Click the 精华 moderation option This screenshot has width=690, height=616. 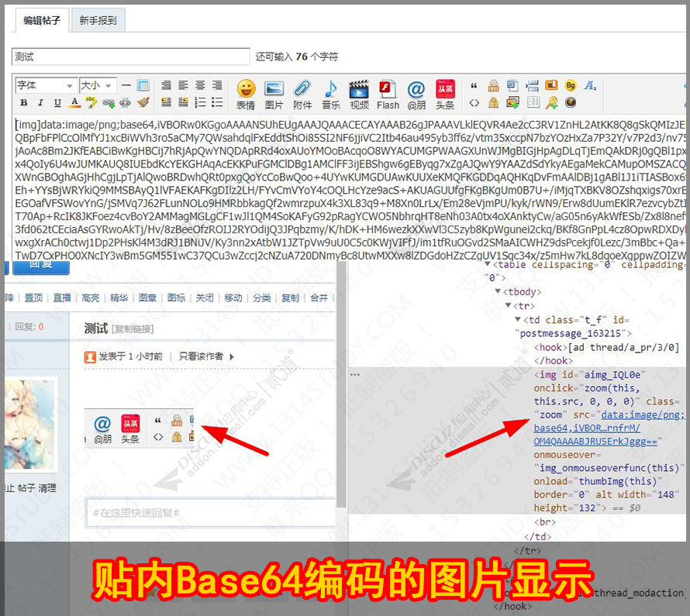pyautogui.click(x=119, y=298)
